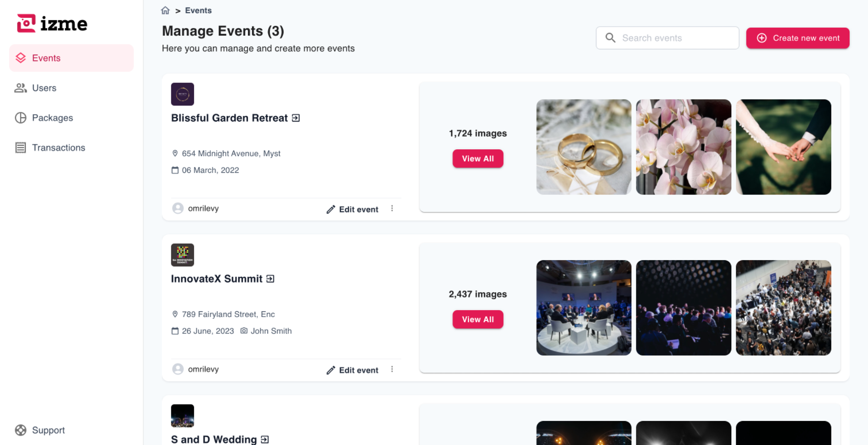Viewport: 868px width, 445px height.
Task: View all 1,724 Blissful Garden images
Action: point(477,159)
